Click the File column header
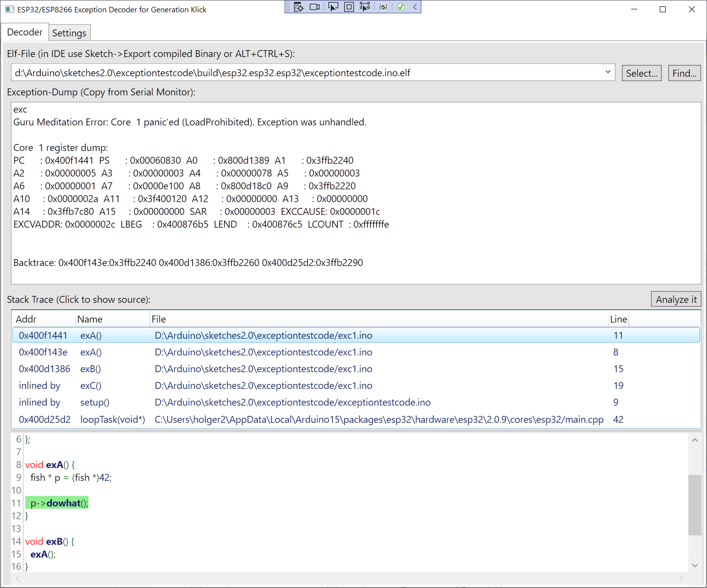 379,319
